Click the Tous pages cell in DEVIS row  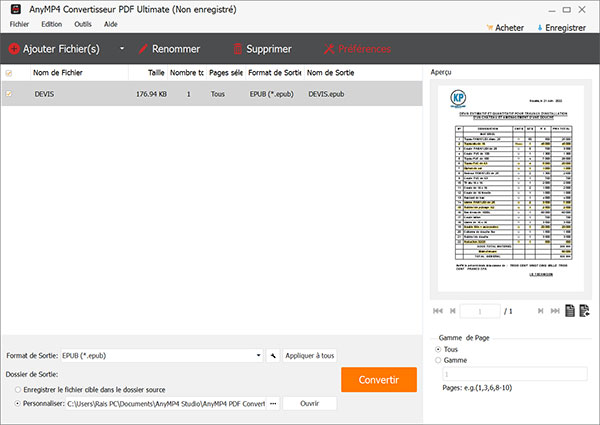click(218, 94)
